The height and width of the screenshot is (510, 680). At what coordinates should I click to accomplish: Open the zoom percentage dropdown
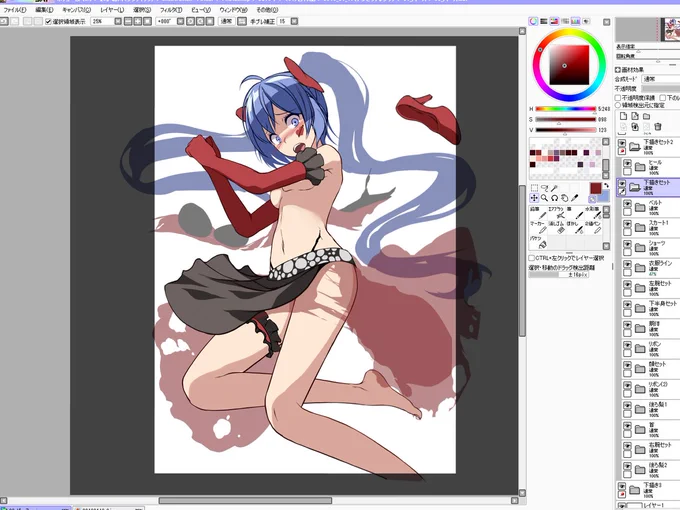[x=118, y=21]
